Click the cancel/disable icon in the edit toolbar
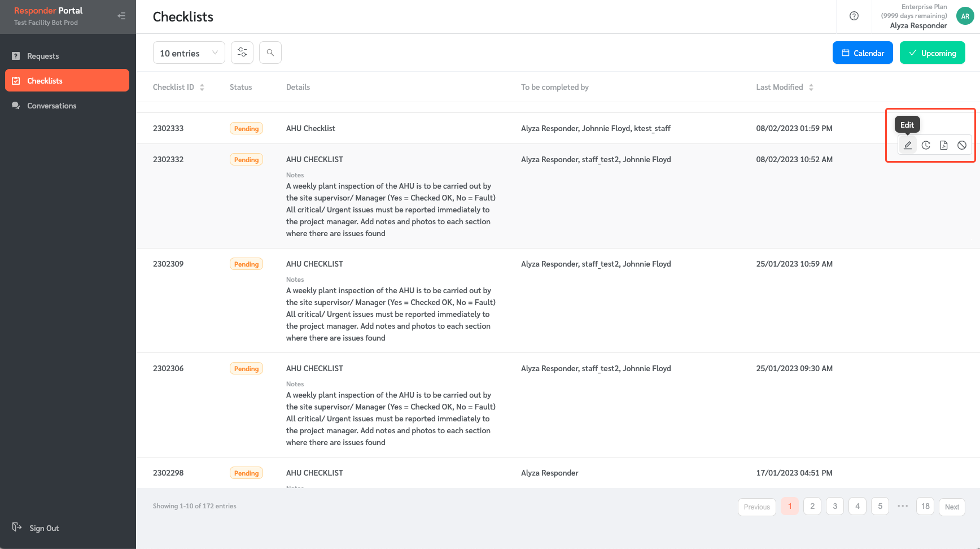The width and height of the screenshot is (980, 549). point(961,145)
